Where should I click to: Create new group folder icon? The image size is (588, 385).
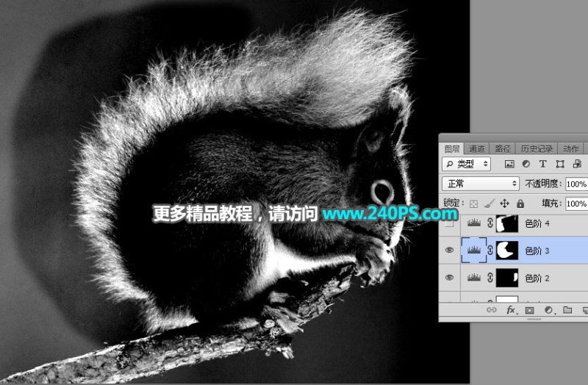point(567,309)
